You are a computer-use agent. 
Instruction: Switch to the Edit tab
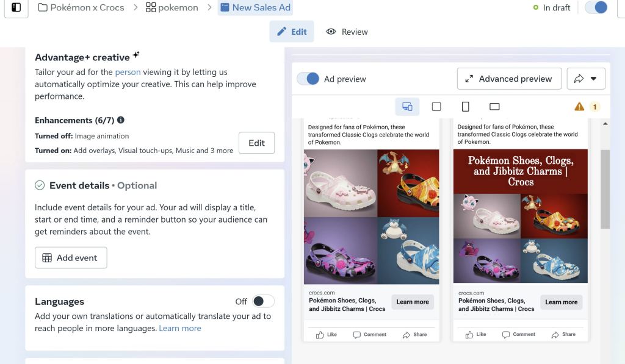[292, 32]
